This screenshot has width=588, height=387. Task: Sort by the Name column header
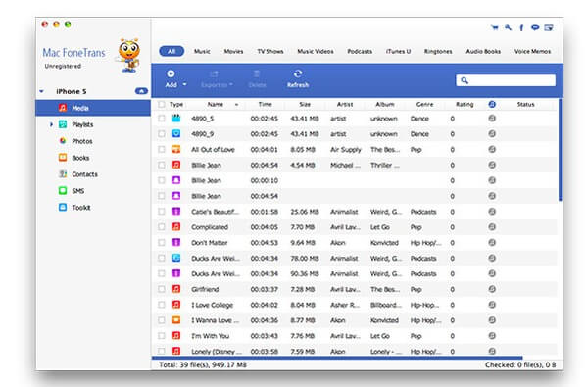(x=216, y=104)
